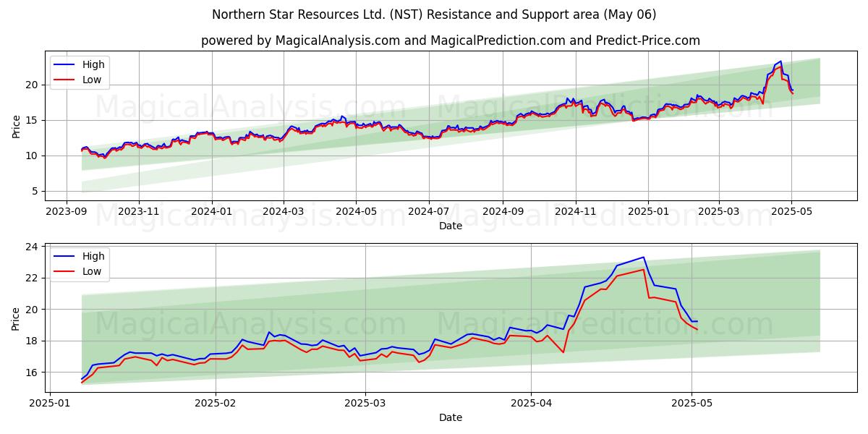Click the red Low line's April dip in bottom chart
Image resolution: width=868 pixels, height=434 pixels.
coord(563,352)
